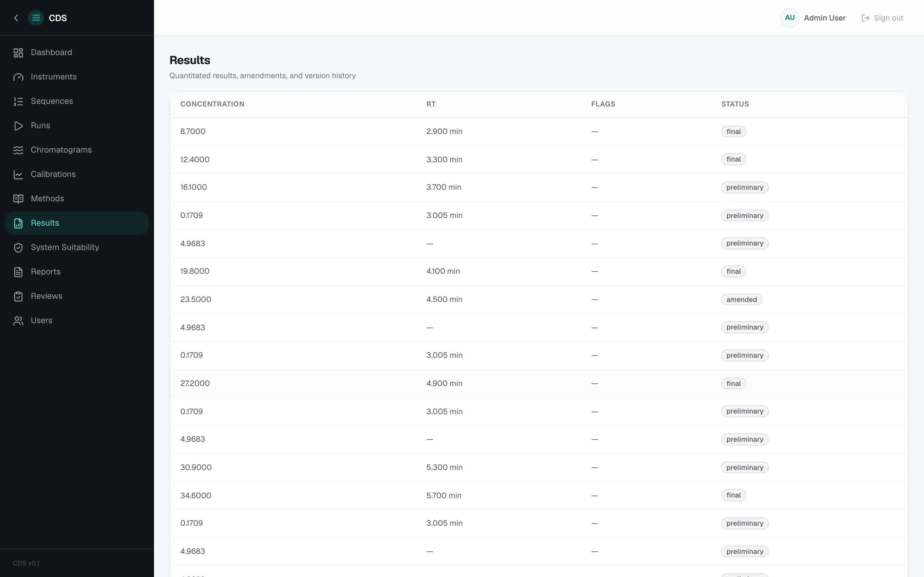Click the amended status badge
This screenshot has height=577, width=924.
(741, 300)
